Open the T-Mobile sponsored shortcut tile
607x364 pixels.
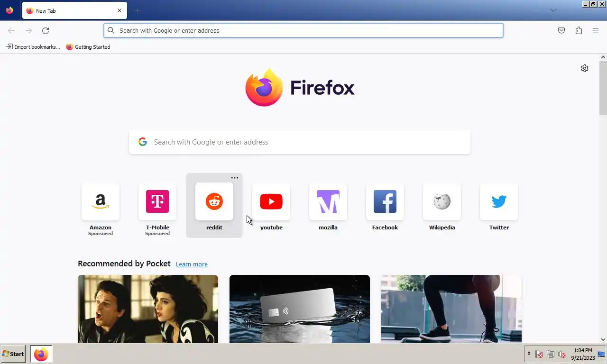[x=157, y=202]
